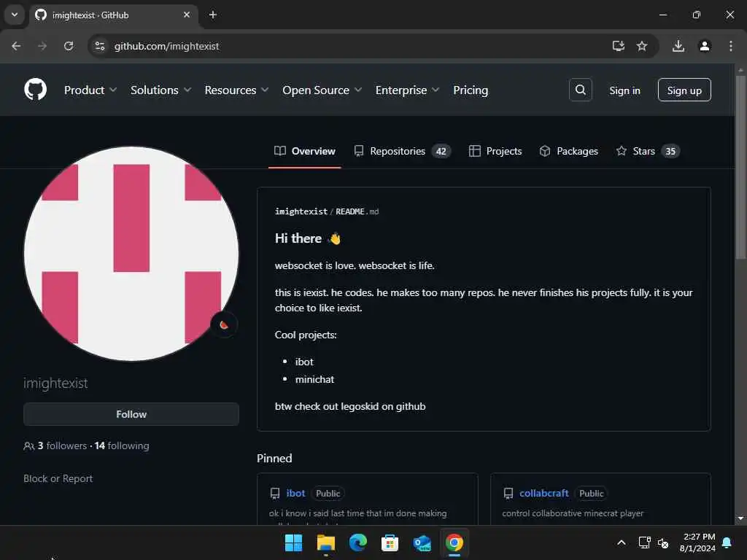Screen dimensions: 747x560
Task: Launch Microsoft Edge from the taskbar
Action: (x=357, y=542)
